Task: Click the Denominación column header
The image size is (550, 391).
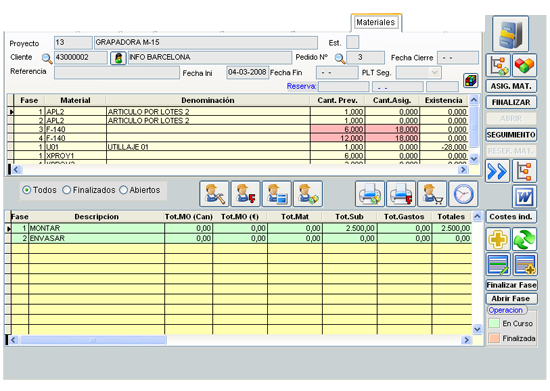Action: [x=208, y=100]
